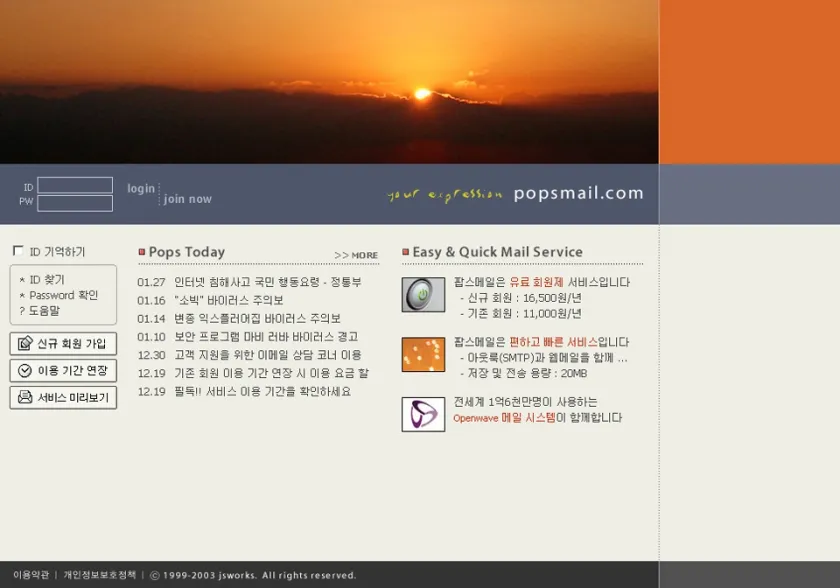
Task: Open the 도움말 help link
Action: pos(44,311)
